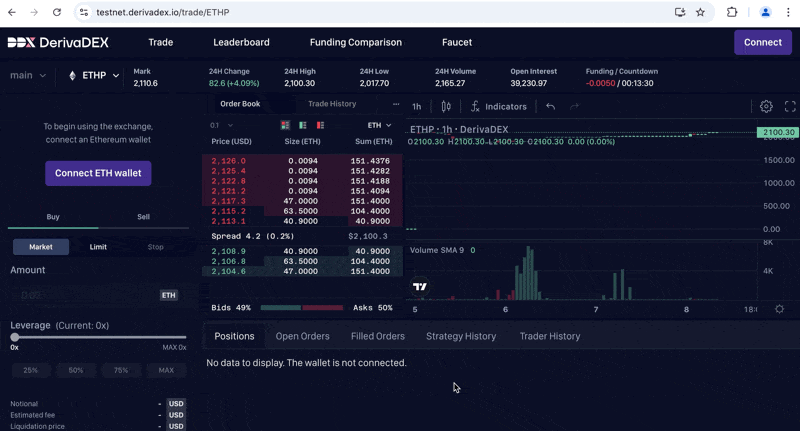Click the top-right Connect button

pos(763,42)
